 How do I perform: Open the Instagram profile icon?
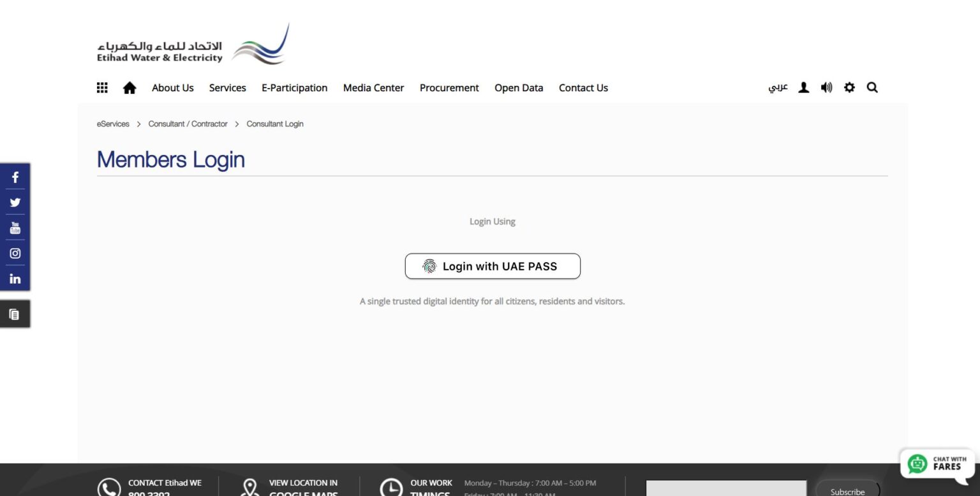coord(15,253)
